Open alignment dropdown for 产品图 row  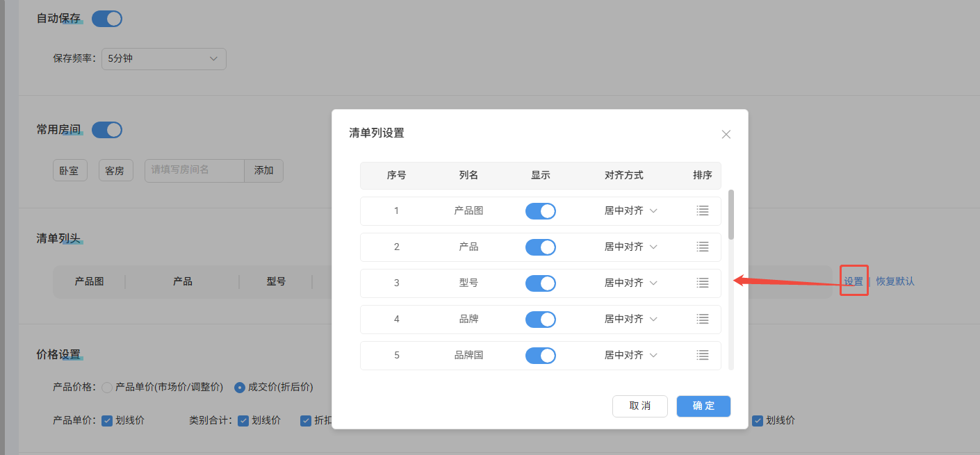coord(630,210)
